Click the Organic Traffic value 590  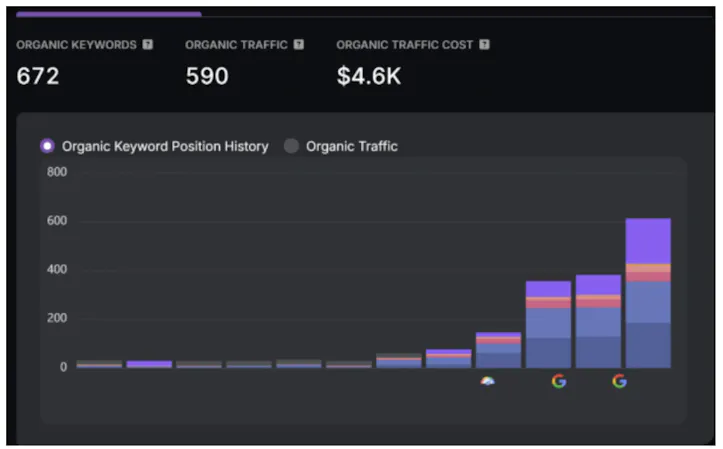click(207, 76)
